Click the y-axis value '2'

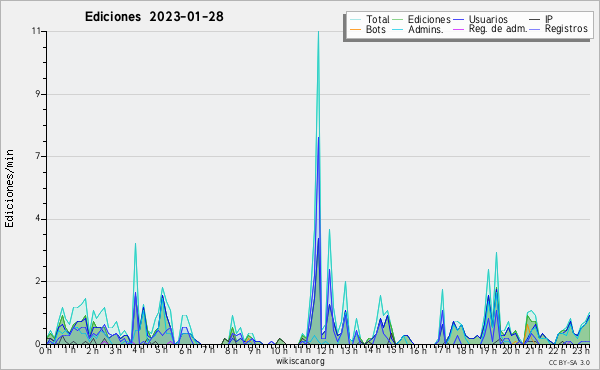click(x=38, y=281)
